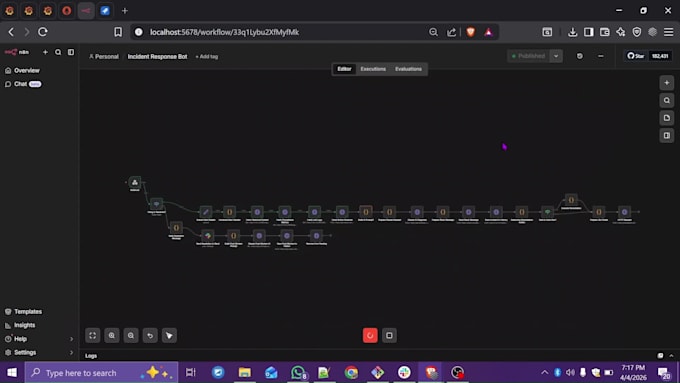The width and height of the screenshot is (680, 383).
Task: Click the 182,431 star count
Action: pos(660,56)
